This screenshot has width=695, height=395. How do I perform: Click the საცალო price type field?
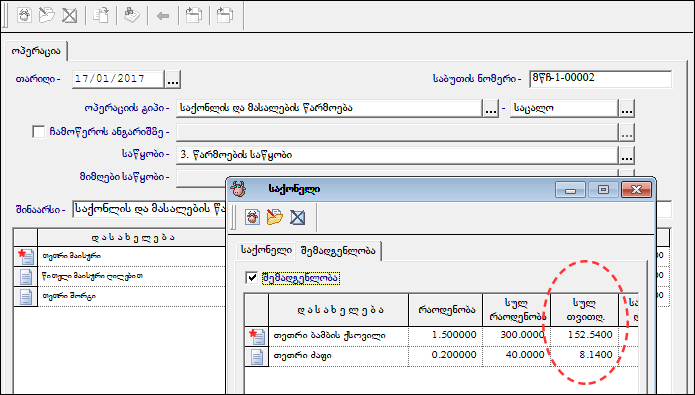pos(564,109)
